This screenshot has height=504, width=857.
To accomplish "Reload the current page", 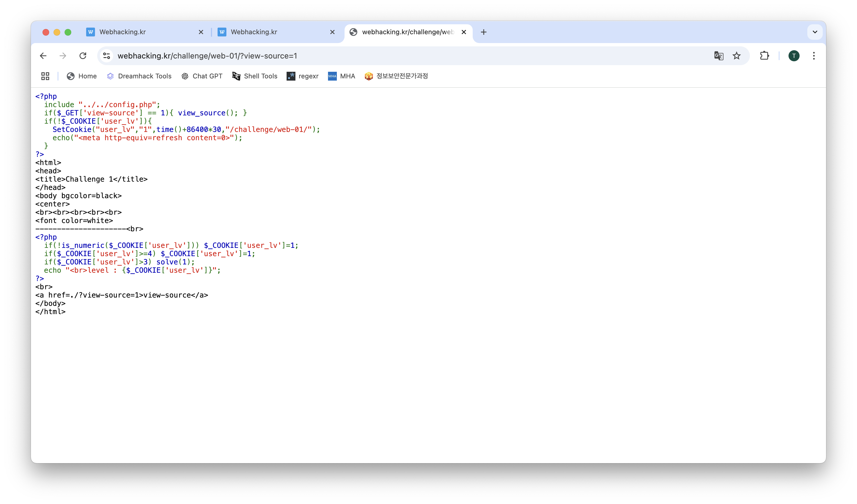I will pos(83,56).
